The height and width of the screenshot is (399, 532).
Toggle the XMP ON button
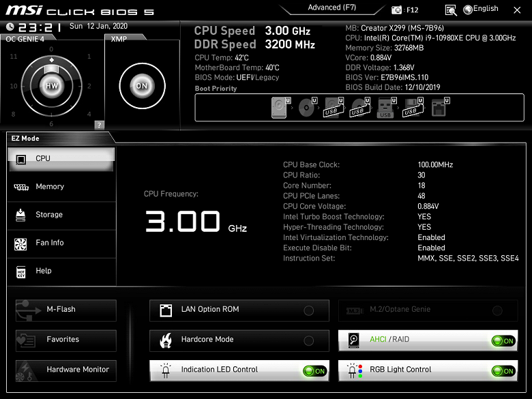tap(142, 86)
